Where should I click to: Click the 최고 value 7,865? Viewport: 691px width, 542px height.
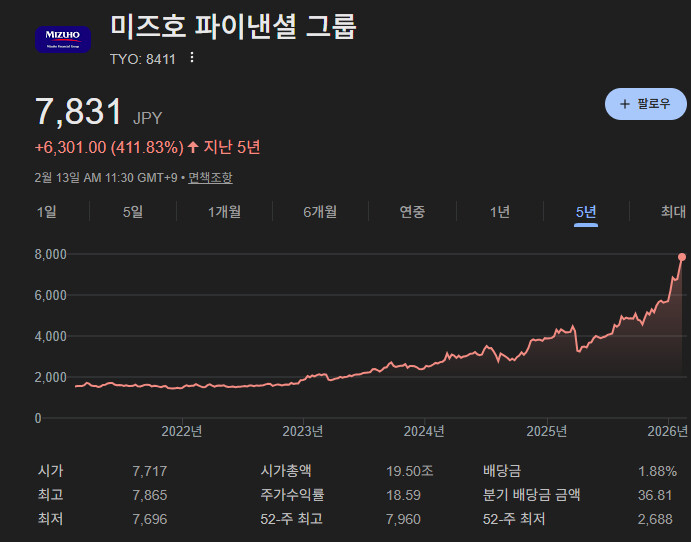pos(150,495)
